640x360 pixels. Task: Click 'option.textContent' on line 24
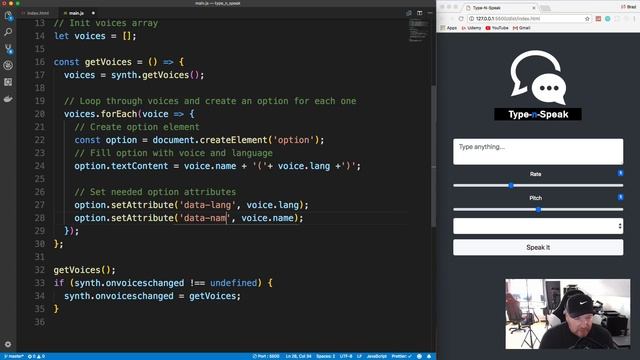tap(121, 166)
